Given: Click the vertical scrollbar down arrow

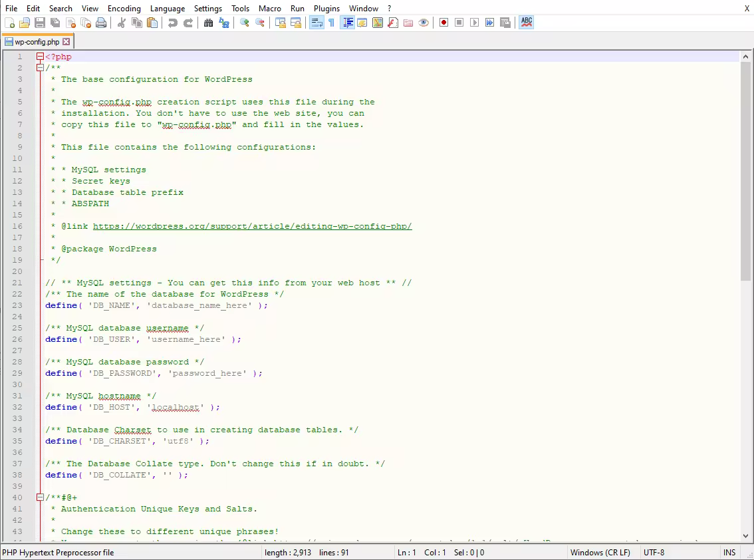Looking at the screenshot, I should tap(745, 536).
